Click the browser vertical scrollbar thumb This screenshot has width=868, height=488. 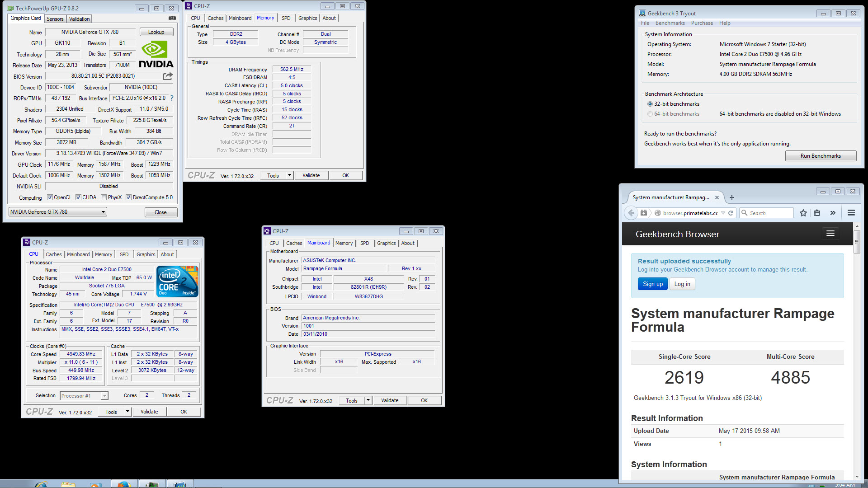tap(857, 243)
